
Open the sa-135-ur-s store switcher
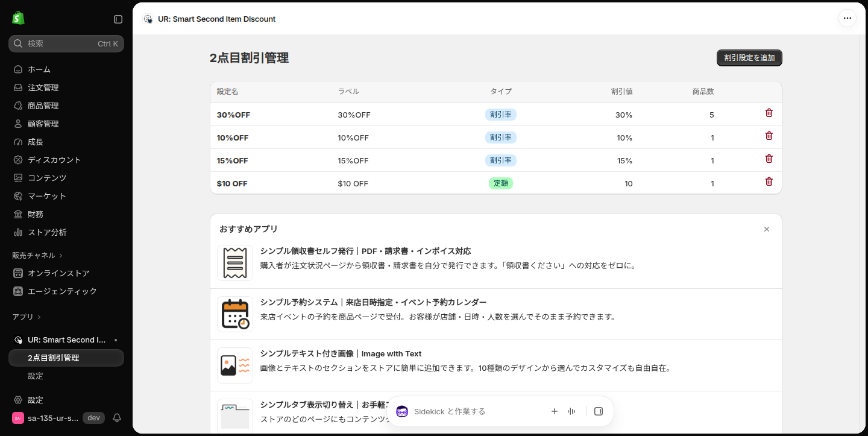(58, 418)
